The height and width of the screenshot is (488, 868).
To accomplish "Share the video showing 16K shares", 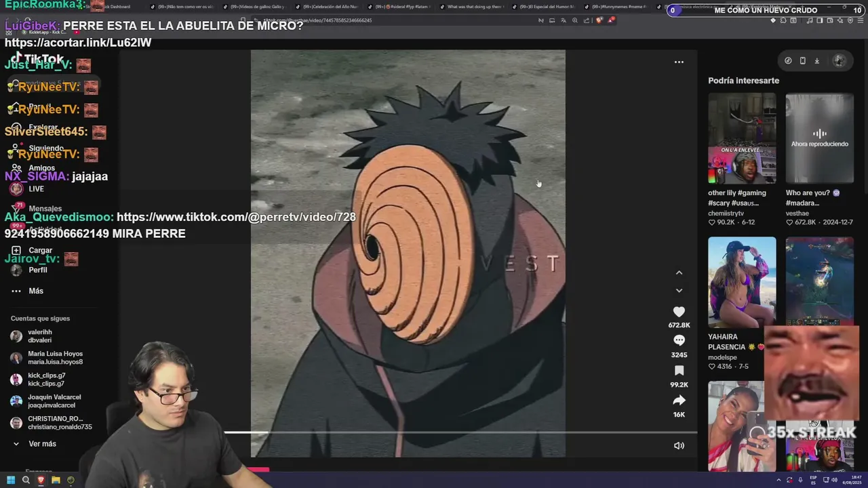I will coord(679,400).
